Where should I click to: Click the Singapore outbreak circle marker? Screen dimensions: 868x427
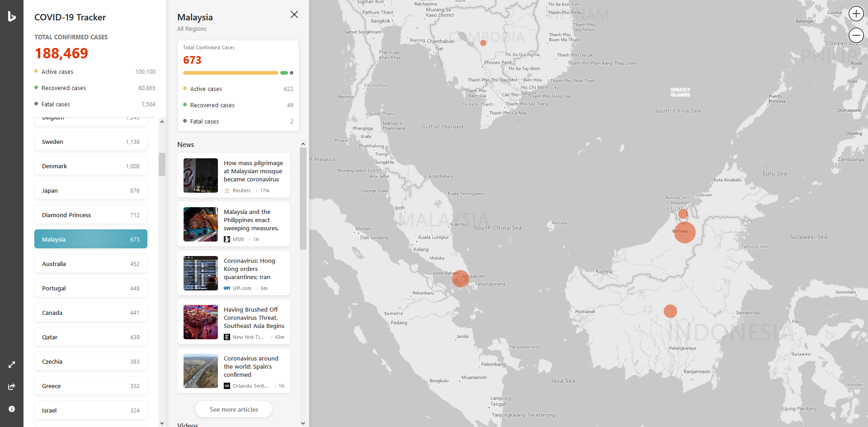[x=460, y=279]
